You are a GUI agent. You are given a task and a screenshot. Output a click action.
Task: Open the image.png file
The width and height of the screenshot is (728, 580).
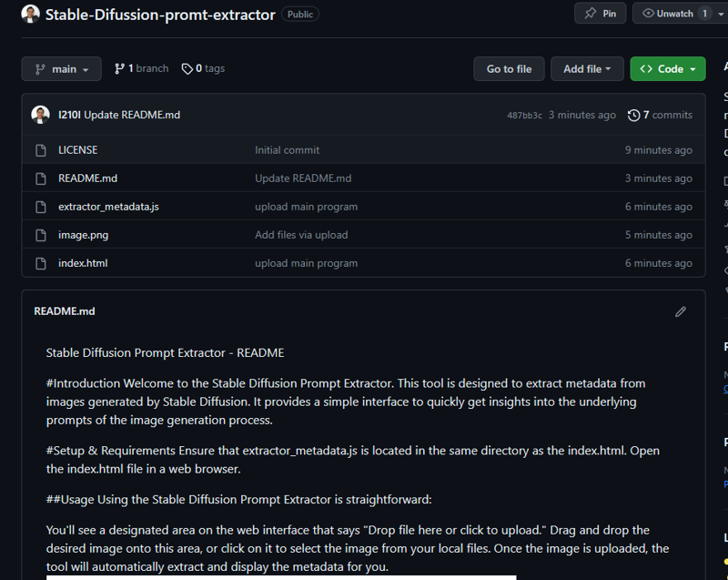point(83,235)
